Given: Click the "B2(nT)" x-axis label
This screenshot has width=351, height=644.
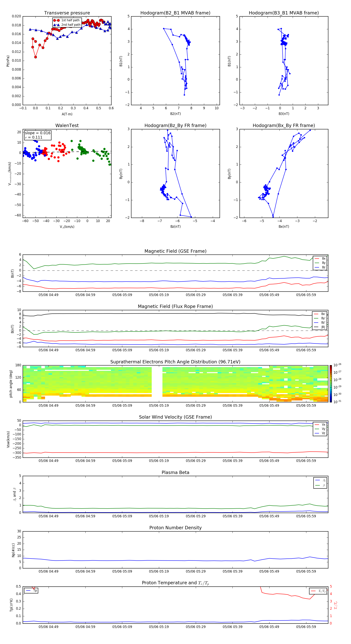Looking at the screenshot, I should [175, 114].
